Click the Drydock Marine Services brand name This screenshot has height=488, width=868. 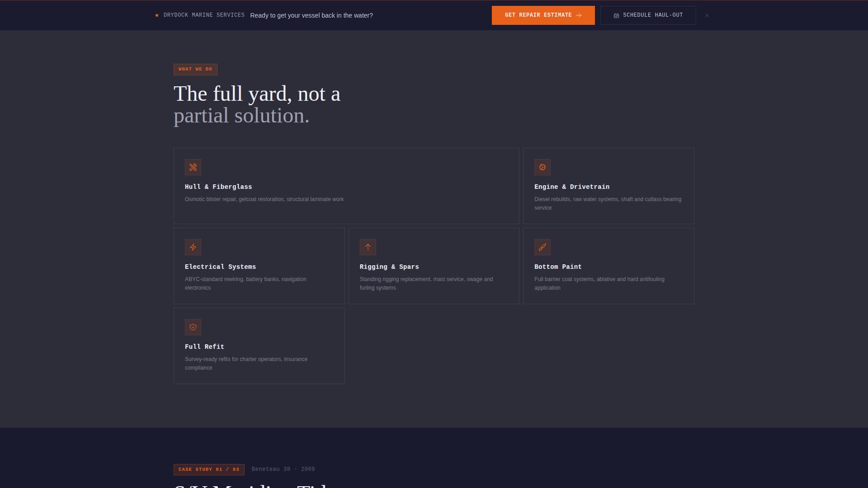click(x=203, y=15)
